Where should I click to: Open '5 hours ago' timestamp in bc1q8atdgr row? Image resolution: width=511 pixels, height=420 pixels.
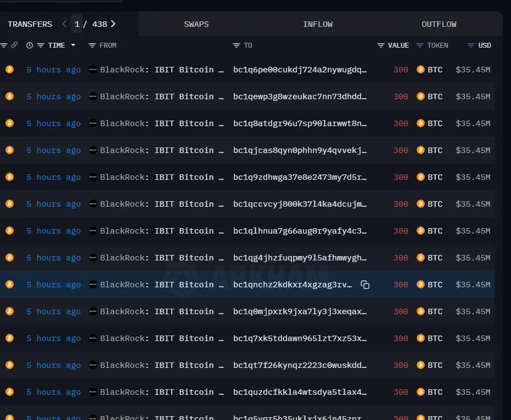tap(53, 123)
